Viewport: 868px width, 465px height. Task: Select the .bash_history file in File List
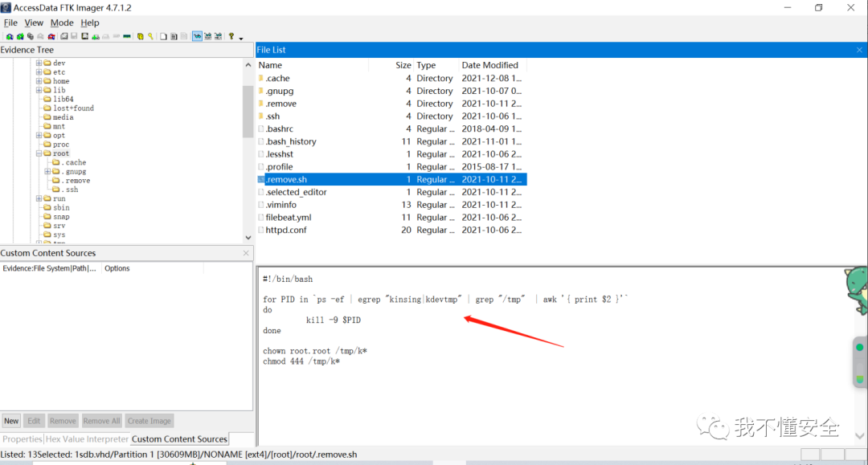(291, 141)
